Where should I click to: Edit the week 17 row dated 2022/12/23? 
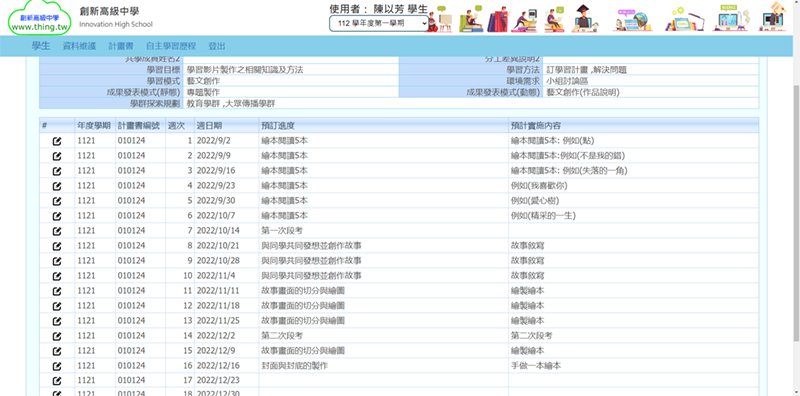point(57,381)
